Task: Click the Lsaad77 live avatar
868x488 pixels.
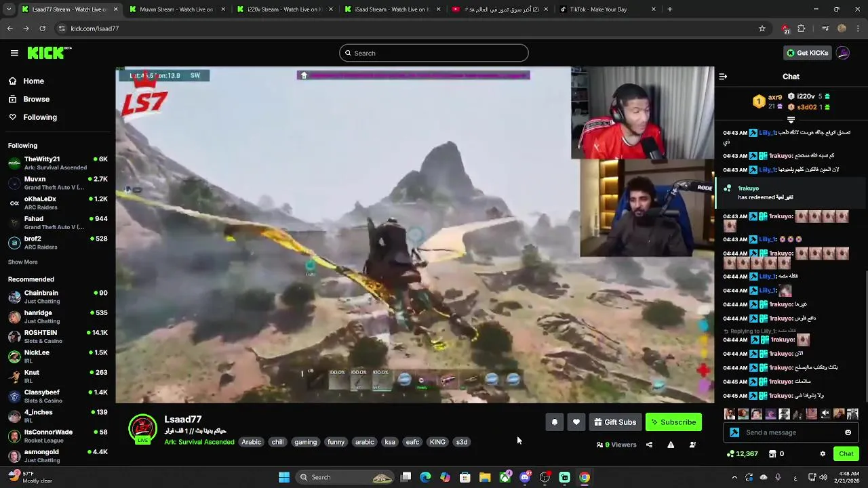Action: click(x=142, y=429)
